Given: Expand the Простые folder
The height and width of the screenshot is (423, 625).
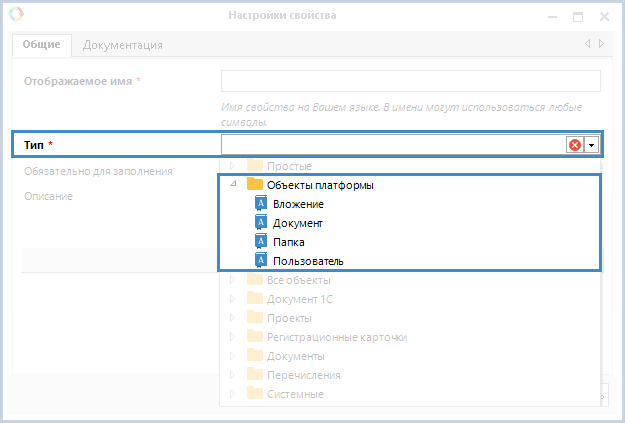Looking at the screenshot, I should click(233, 166).
